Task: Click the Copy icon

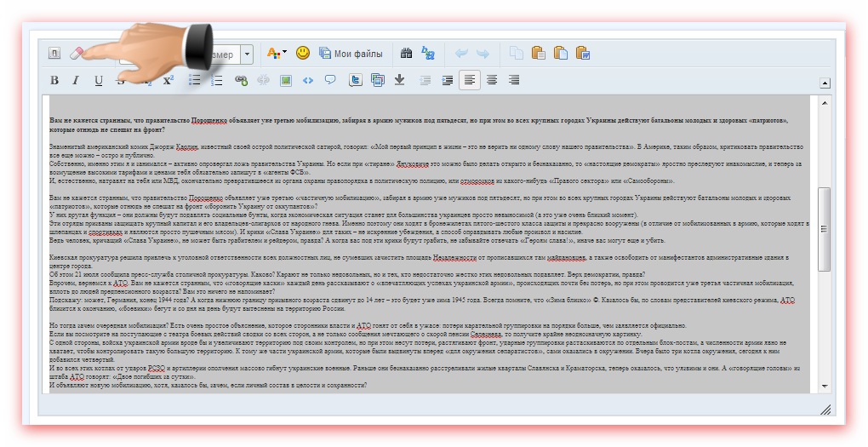Action: click(x=517, y=53)
